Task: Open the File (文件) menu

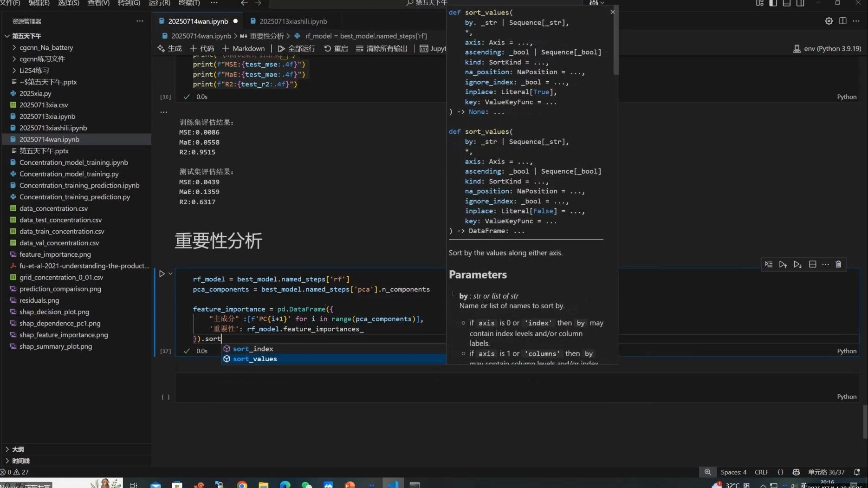Action: (10, 3)
